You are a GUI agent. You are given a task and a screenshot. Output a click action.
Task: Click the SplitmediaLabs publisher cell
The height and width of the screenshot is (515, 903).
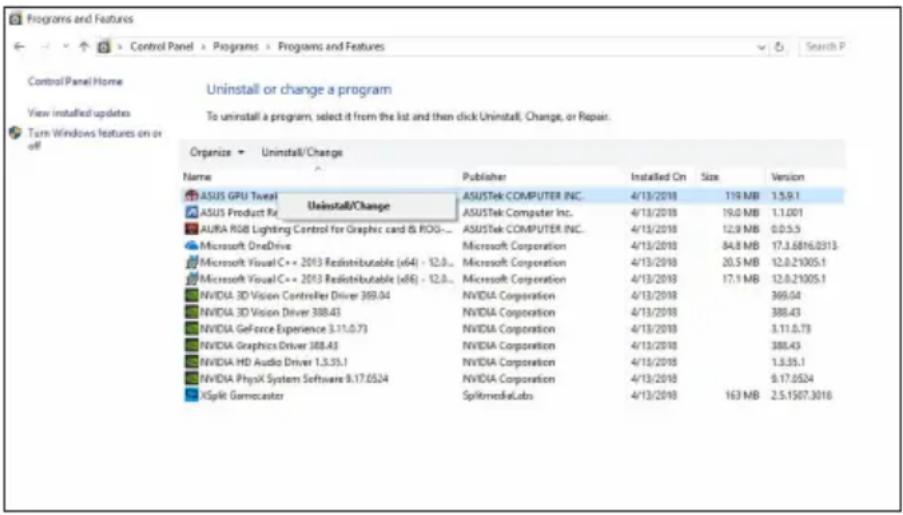[x=498, y=396]
